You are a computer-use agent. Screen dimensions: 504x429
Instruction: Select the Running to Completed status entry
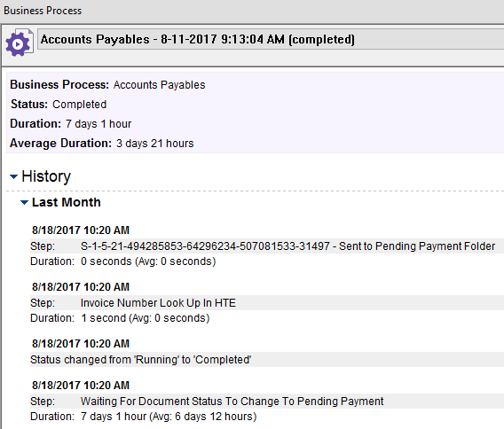267,360
